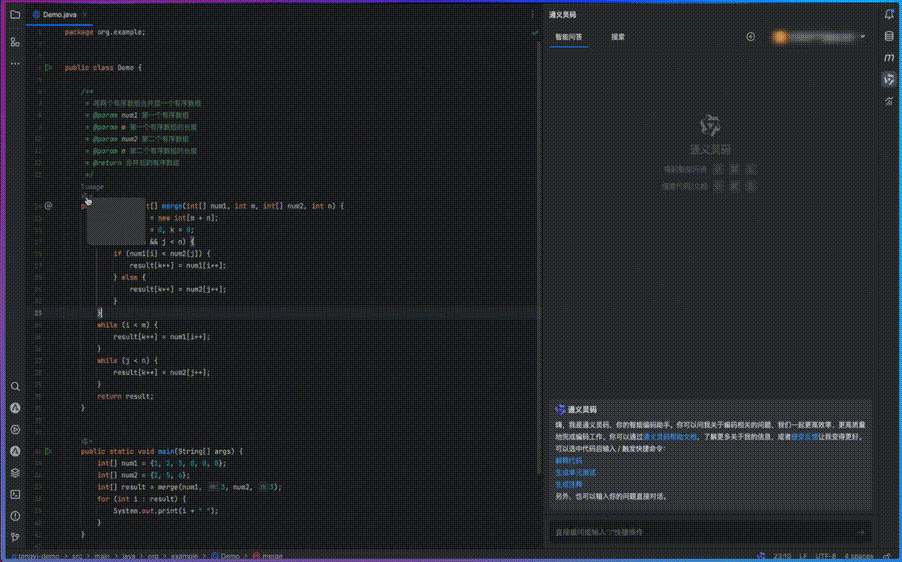Click the magnifier Find icon in the left sidebar
The height and width of the screenshot is (562, 902).
15,387
